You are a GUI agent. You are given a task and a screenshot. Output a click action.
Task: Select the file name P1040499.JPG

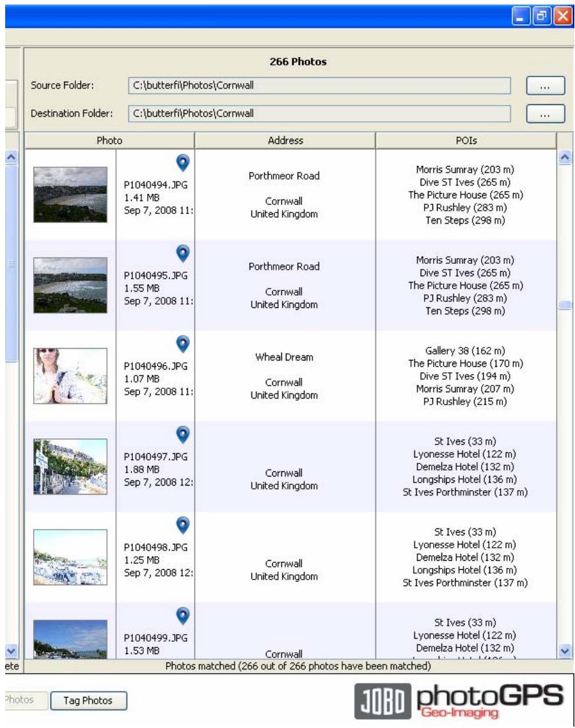[x=156, y=637]
